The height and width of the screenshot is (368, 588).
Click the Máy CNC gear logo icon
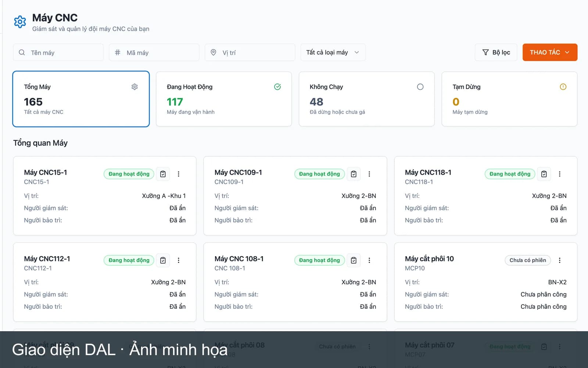pos(20,22)
